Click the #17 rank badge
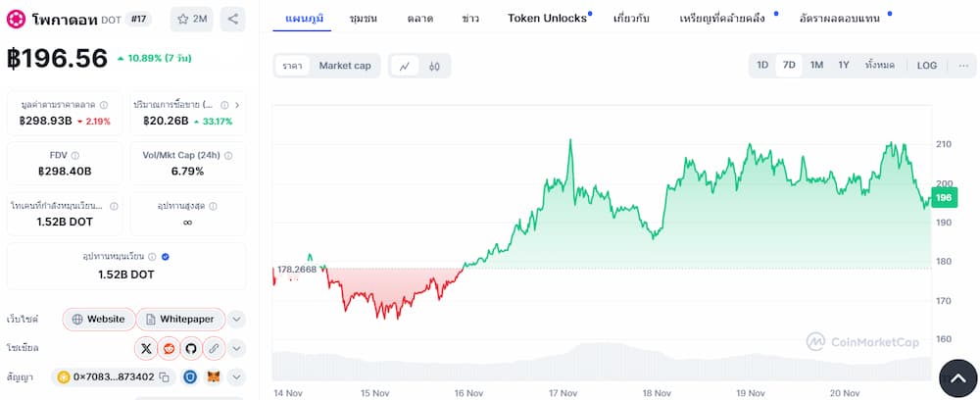This screenshot has height=400, width=980. tap(139, 19)
